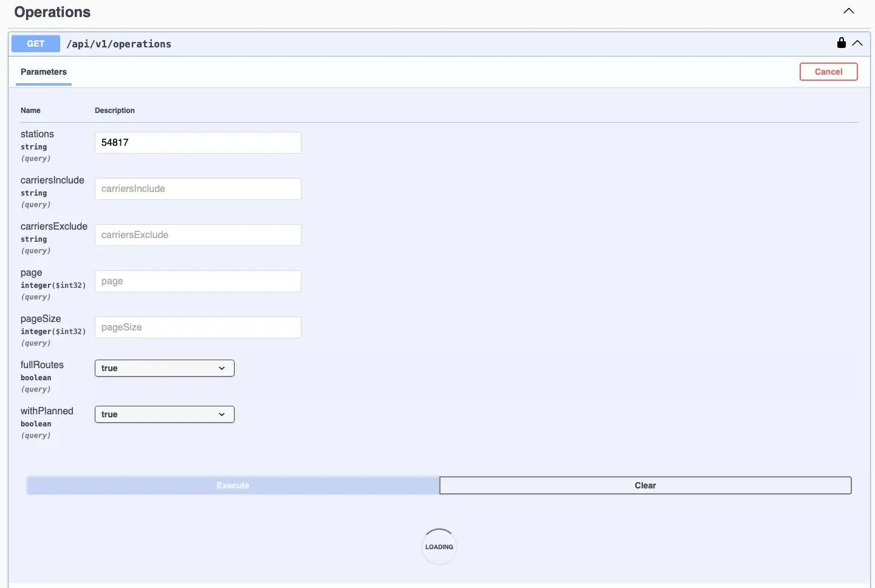Viewport: 875px width, 588px height.
Task: Click the authorization lock icon
Action: [841, 43]
